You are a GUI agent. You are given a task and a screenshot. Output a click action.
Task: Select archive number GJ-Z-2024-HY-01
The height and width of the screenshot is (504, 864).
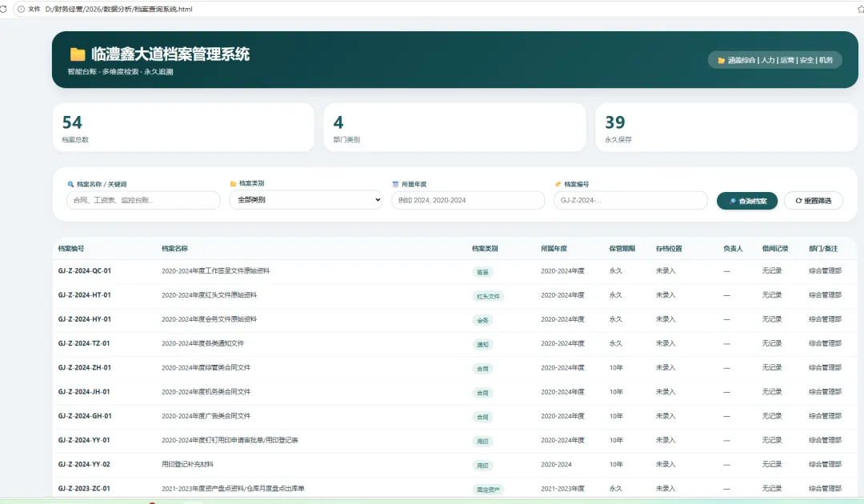pyautogui.click(x=84, y=319)
